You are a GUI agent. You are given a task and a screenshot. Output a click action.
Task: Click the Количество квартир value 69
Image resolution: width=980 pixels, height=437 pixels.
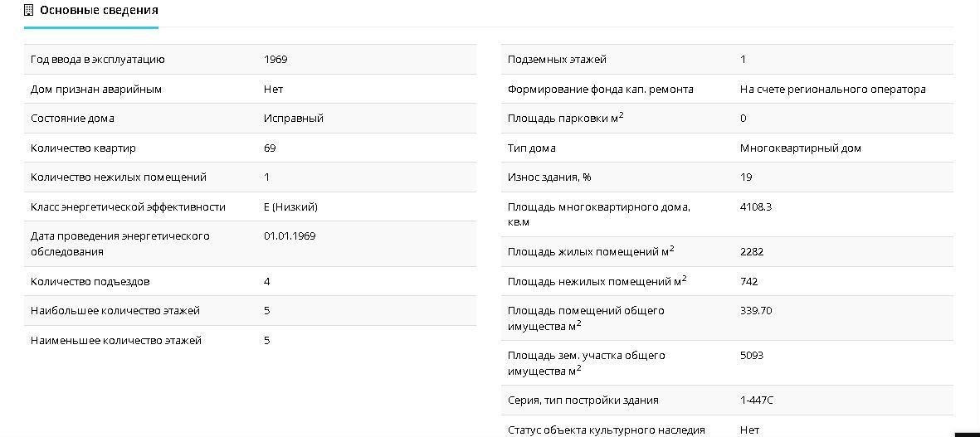[x=270, y=148]
